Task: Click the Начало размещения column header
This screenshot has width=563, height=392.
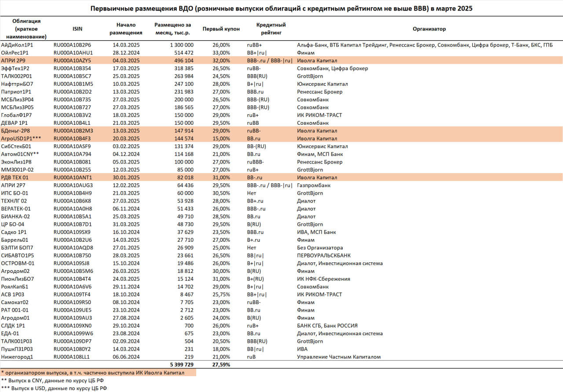Action: 126,29
